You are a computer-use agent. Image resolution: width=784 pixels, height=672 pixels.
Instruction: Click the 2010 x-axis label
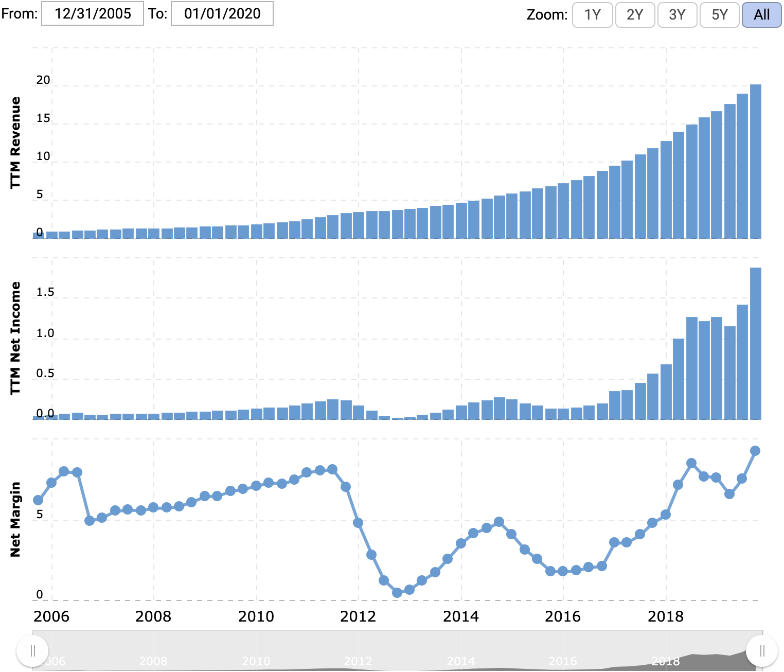[x=256, y=616]
